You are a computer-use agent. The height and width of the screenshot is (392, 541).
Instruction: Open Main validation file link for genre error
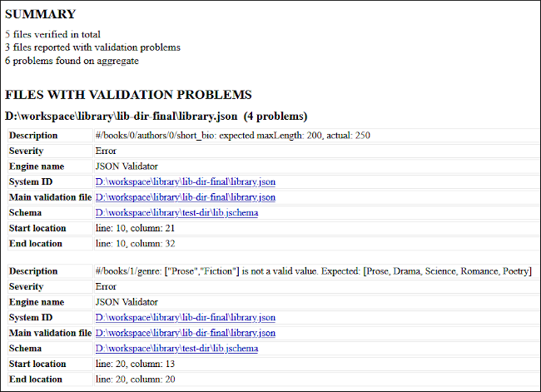point(186,333)
